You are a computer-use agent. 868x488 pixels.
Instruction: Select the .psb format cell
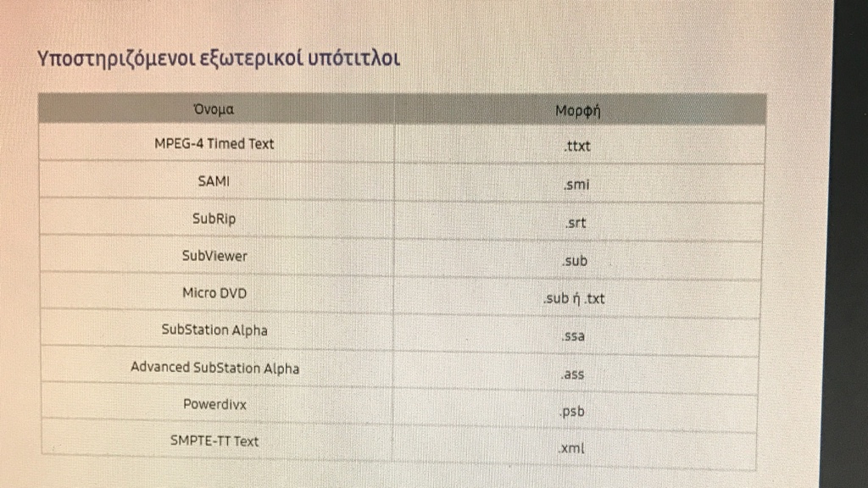pyautogui.click(x=572, y=412)
